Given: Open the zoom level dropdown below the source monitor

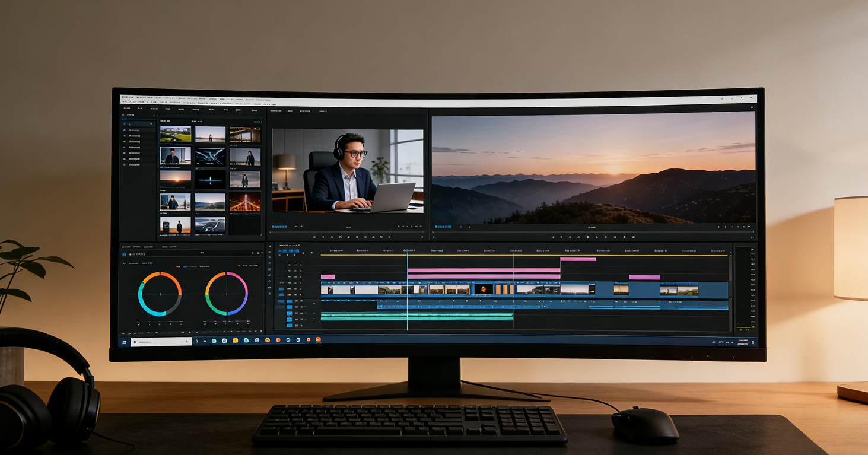Looking at the screenshot, I should 347,227.
